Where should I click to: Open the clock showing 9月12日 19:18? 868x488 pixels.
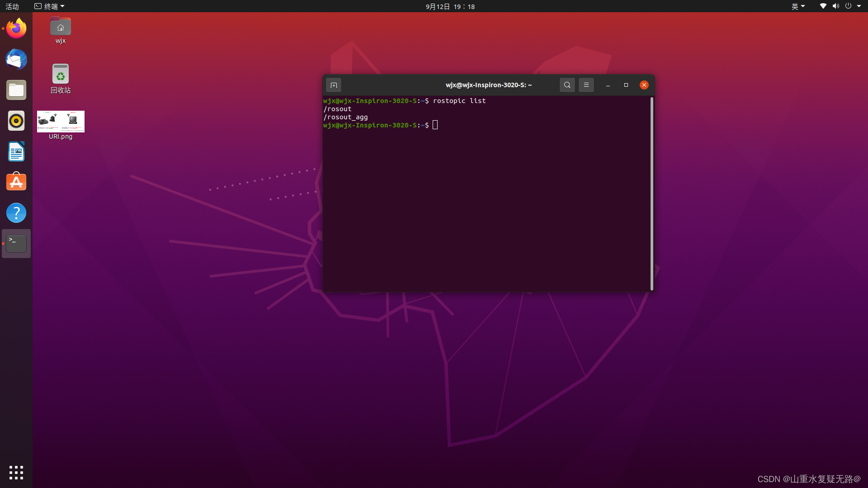[450, 6]
